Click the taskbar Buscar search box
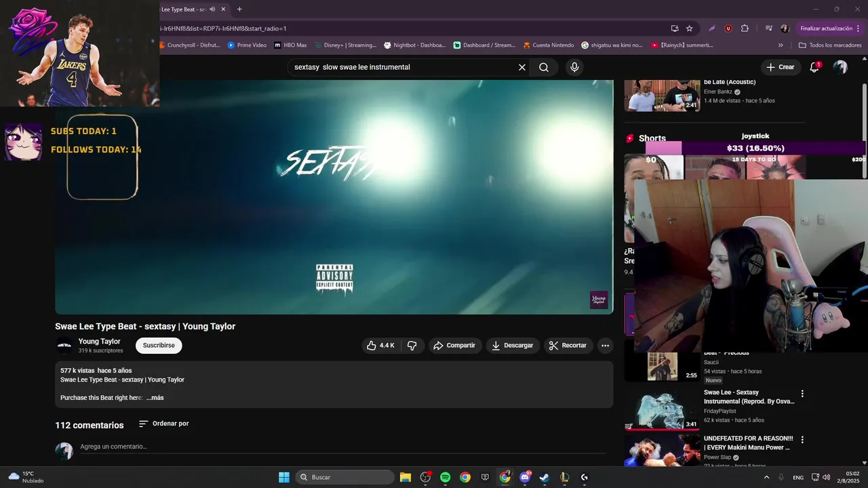Image resolution: width=868 pixels, height=488 pixels. (346, 477)
